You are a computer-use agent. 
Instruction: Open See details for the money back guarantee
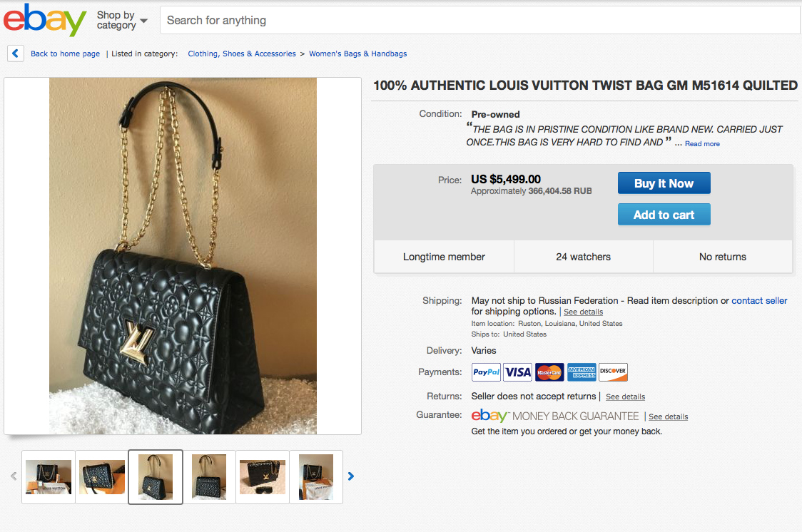[x=668, y=416]
